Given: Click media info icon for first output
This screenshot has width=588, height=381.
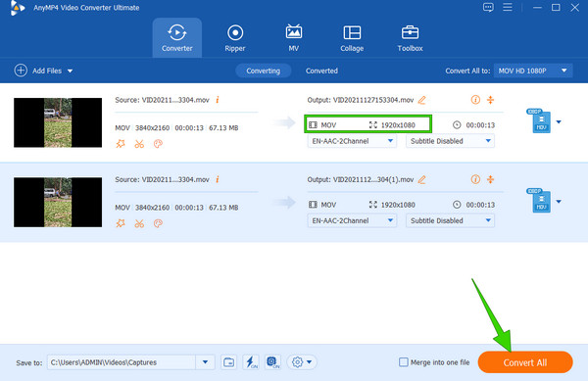Looking at the screenshot, I should (475, 100).
